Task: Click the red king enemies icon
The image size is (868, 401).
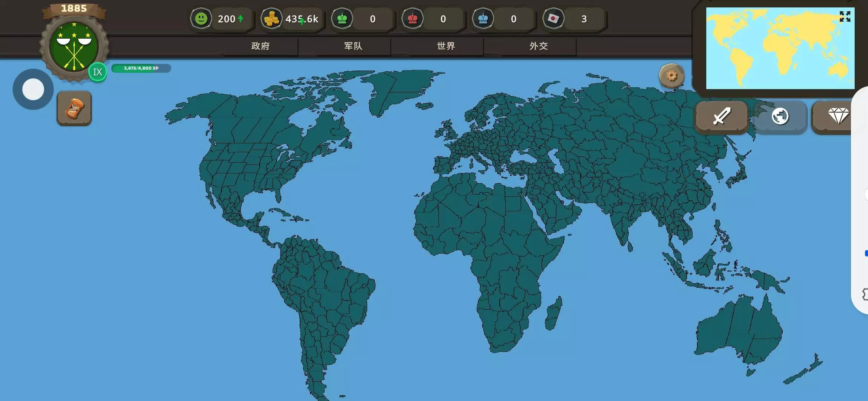Action: coord(412,19)
